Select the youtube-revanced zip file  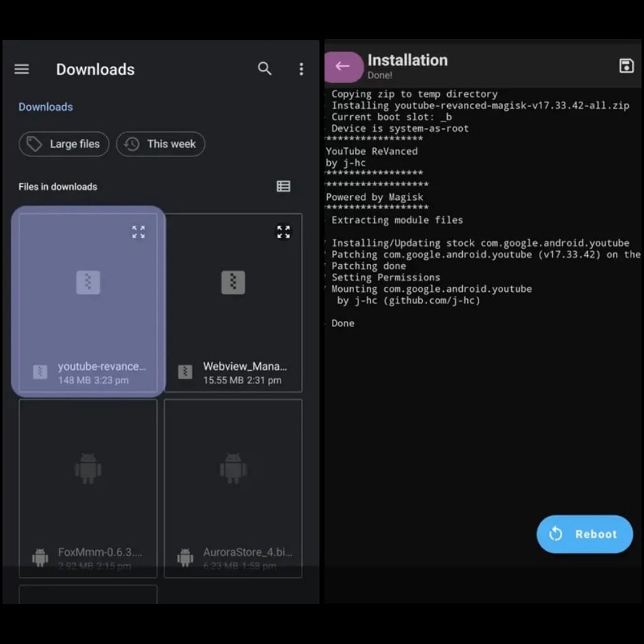coord(88,302)
